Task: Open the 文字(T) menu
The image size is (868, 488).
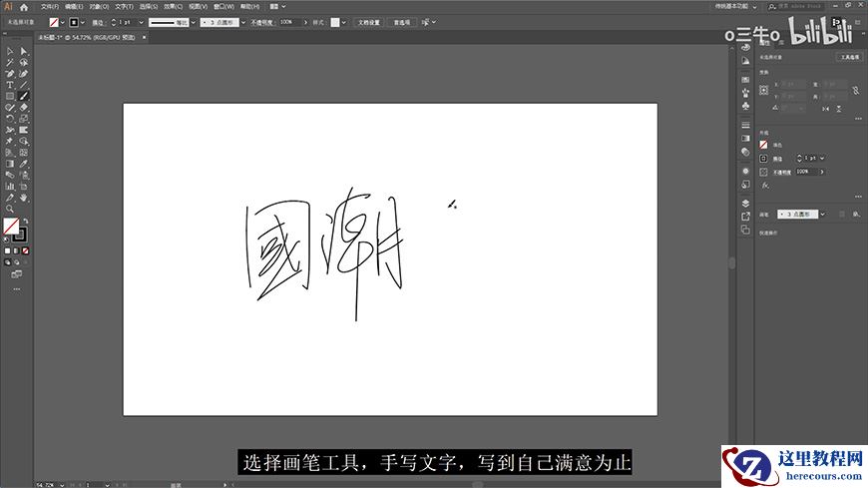Action: pos(124,7)
